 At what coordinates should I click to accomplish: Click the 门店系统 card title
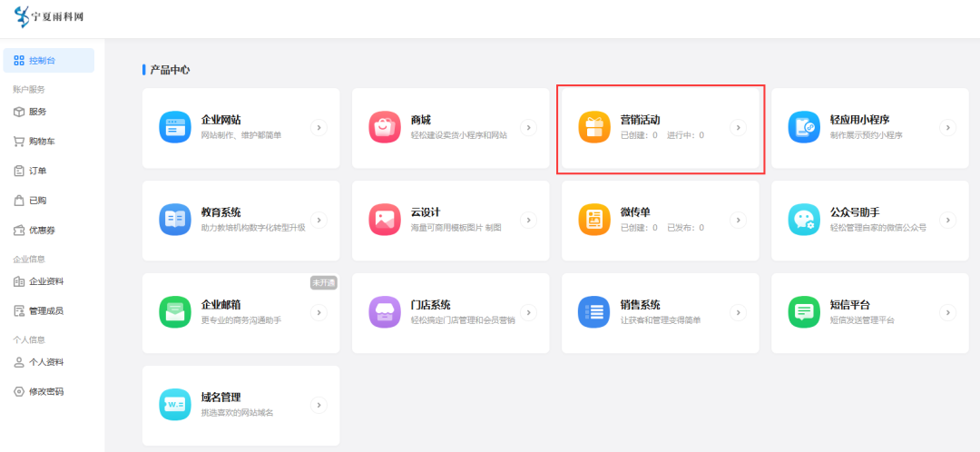(431, 305)
